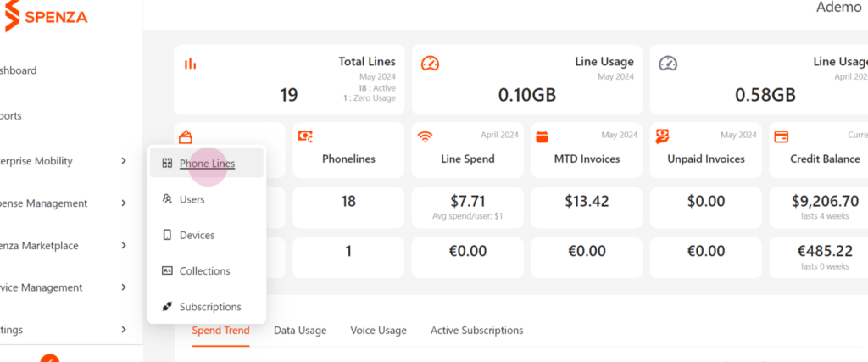868x362 pixels.
Task: Expand the Spenza Marketplace chevron
Action: [x=124, y=245]
